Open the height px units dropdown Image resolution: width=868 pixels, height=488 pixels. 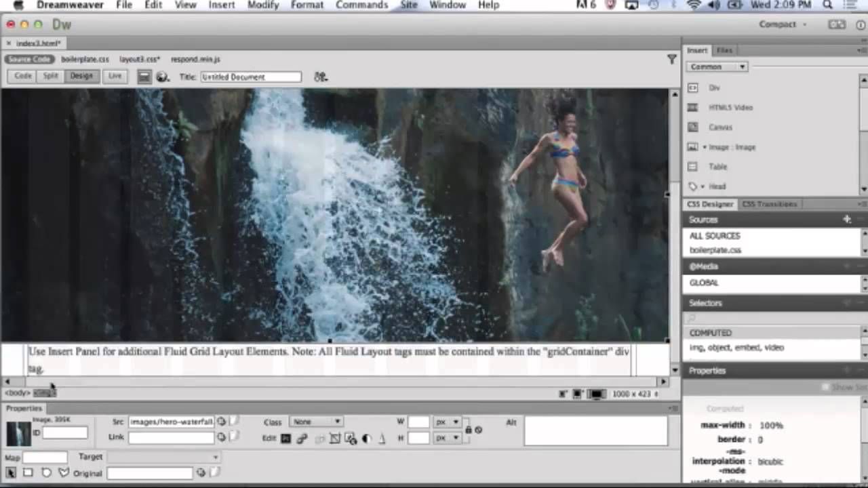tap(446, 438)
